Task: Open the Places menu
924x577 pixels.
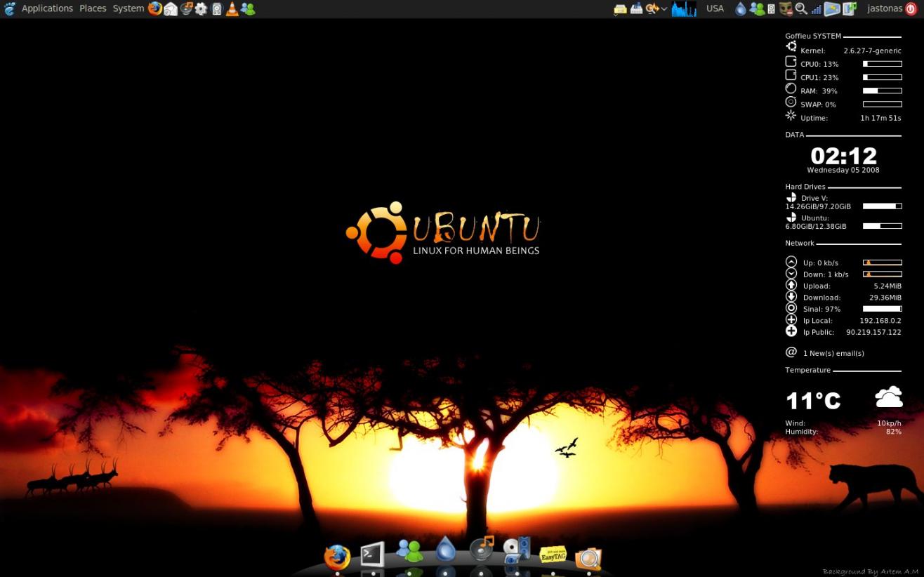Action: point(93,8)
